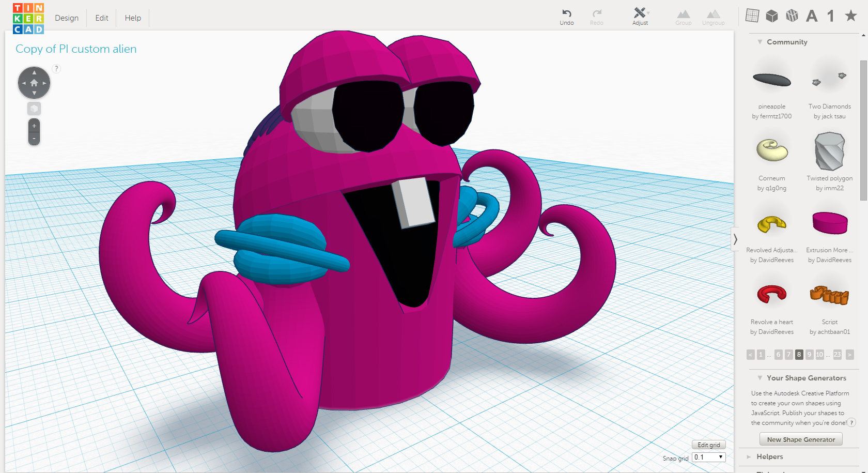Select the Revolve a heart red shape
The image size is (868, 473).
(x=772, y=294)
